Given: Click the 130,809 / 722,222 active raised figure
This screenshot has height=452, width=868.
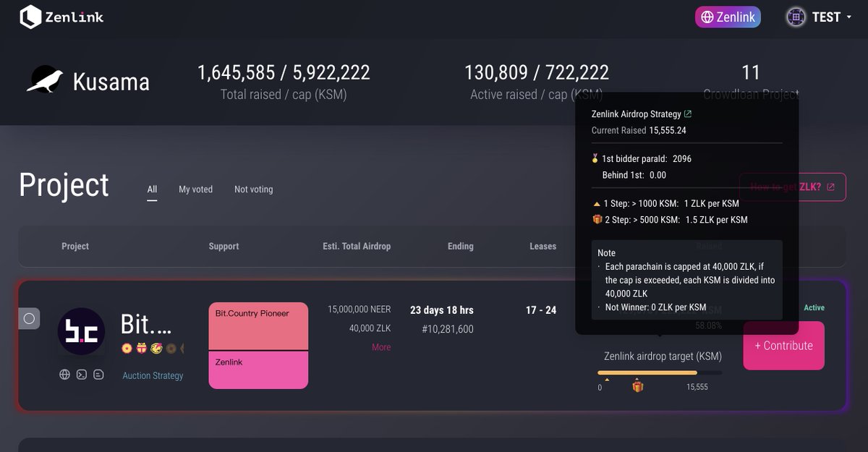Looking at the screenshot, I should pos(537,73).
